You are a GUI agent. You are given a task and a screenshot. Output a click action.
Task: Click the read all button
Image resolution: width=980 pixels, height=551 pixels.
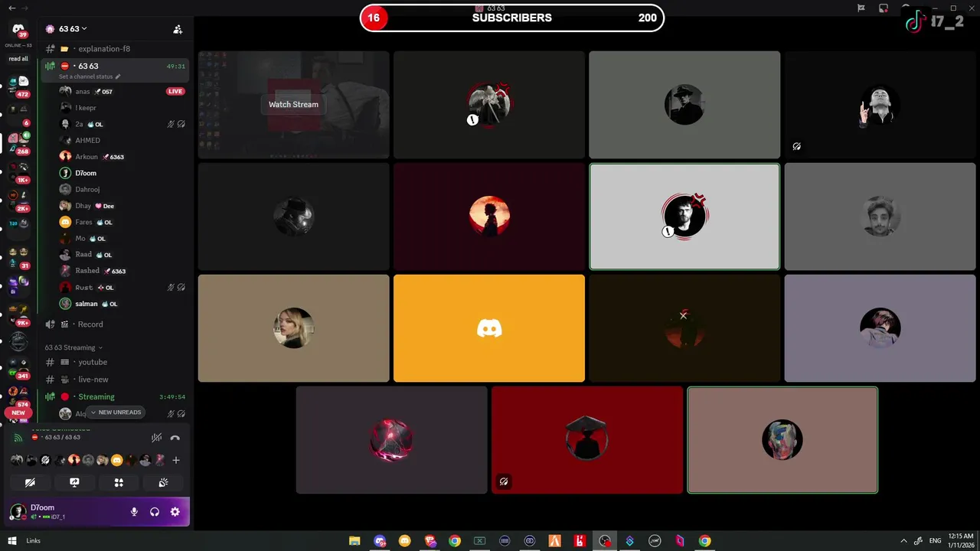(18, 59)
